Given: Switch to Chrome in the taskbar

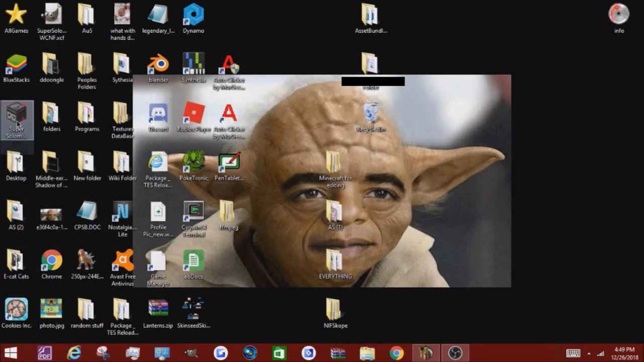Looking at the screenshot, I should [396, 353].
